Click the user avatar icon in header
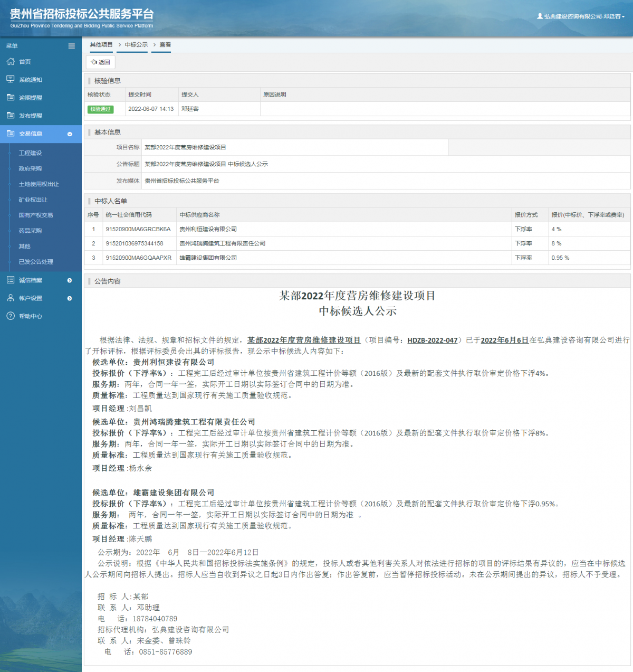The height and width of the screenshot is (672, 633). click(540, 16)
